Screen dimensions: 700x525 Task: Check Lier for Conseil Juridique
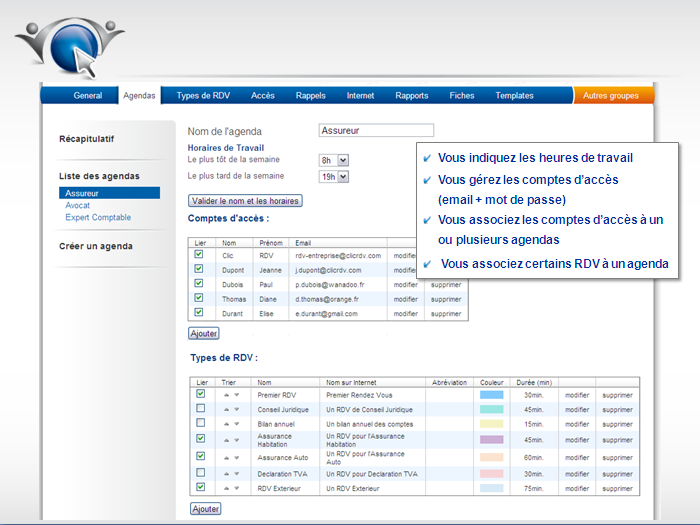click(x=200, y=408)
